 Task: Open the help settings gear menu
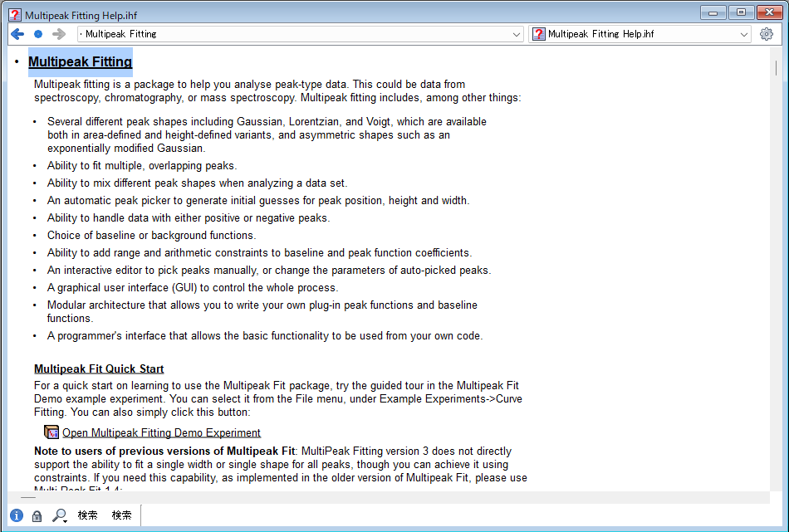pos(767,34)
